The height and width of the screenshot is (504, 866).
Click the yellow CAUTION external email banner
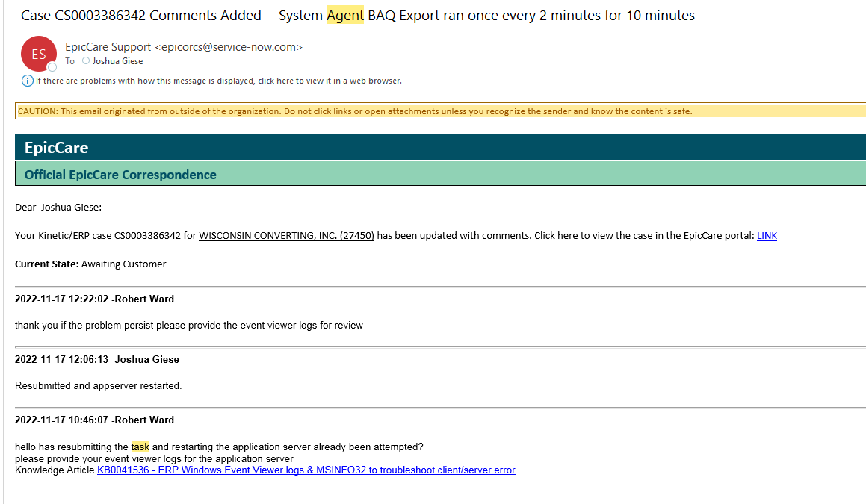pyautogui.click(x=440, y=111)
